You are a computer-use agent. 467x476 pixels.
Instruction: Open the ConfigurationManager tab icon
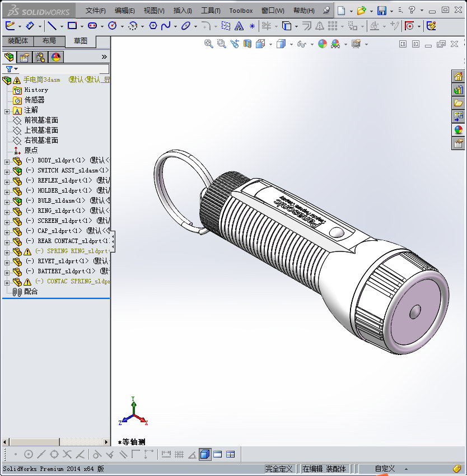point(40,57)
